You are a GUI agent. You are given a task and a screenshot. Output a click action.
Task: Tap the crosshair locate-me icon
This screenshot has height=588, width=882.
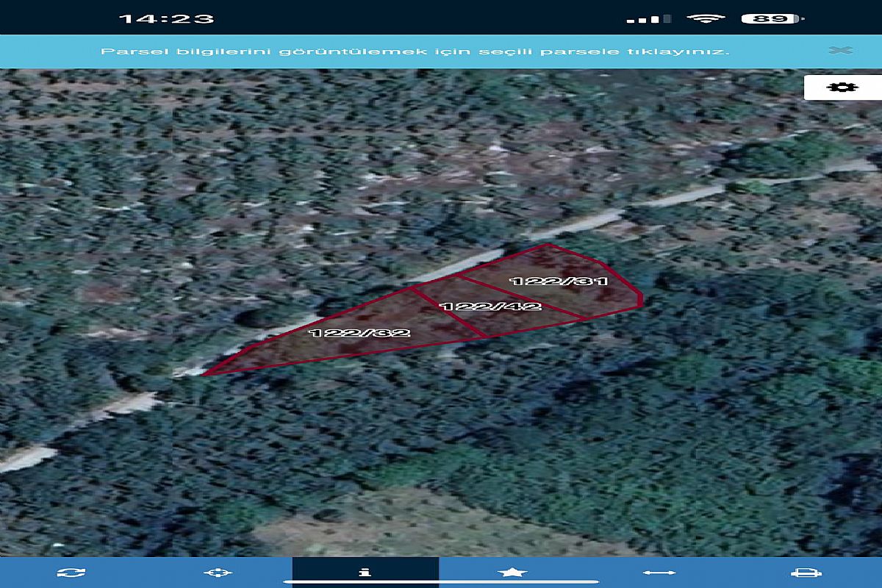[218, 573]
